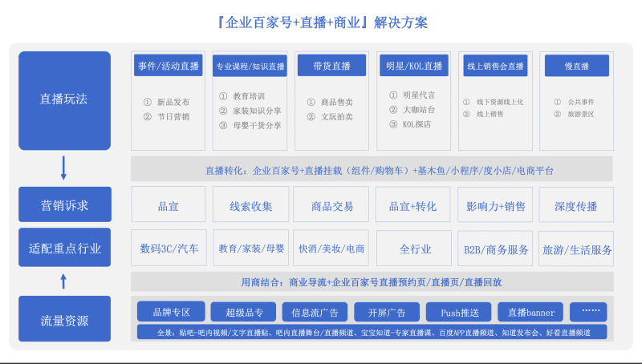Click the 适配重点行业 block
Screen dimensions: 642x364
pyautogui.click(x=64, y=248)
